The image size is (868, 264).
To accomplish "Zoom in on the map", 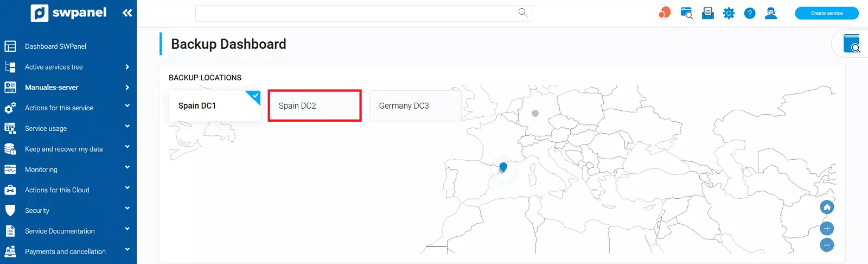I will click(827, 229).
